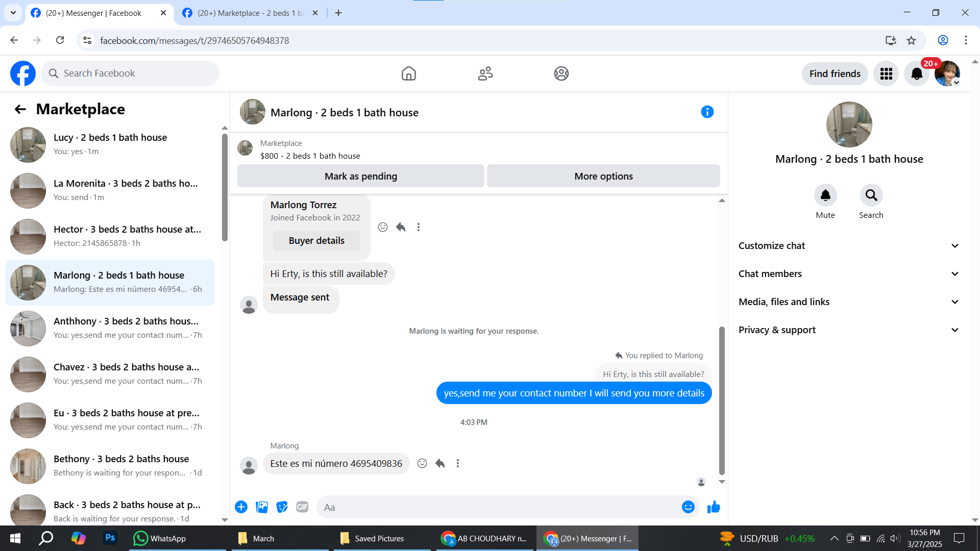Open more actions plus icon in composer

(241, 507)
